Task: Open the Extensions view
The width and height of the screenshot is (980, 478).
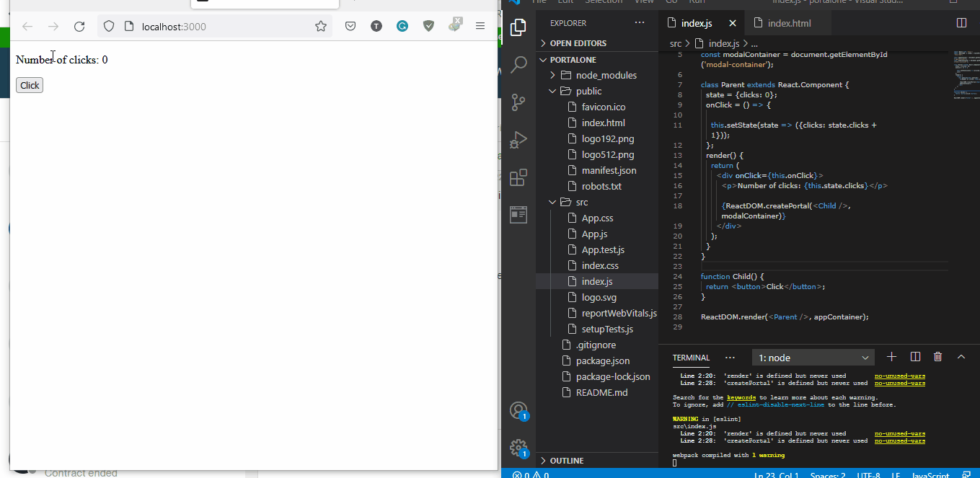Action: [x=518, y=177]
